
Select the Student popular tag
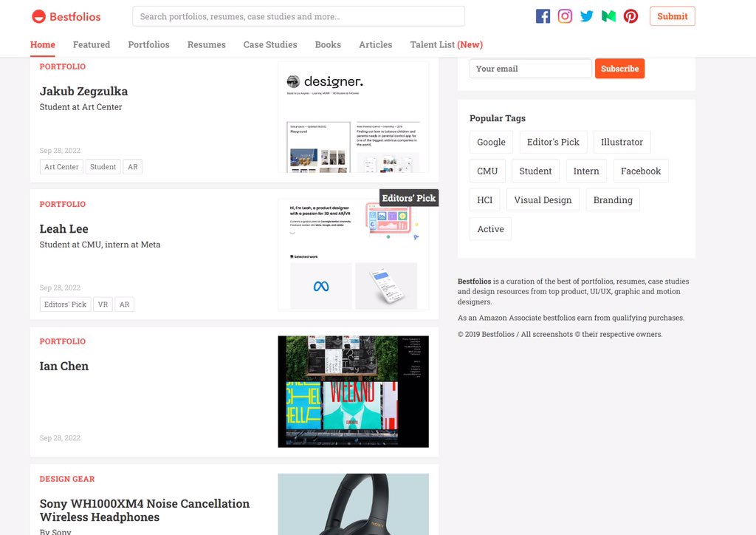pyautogui.click(x=535, y=171)
